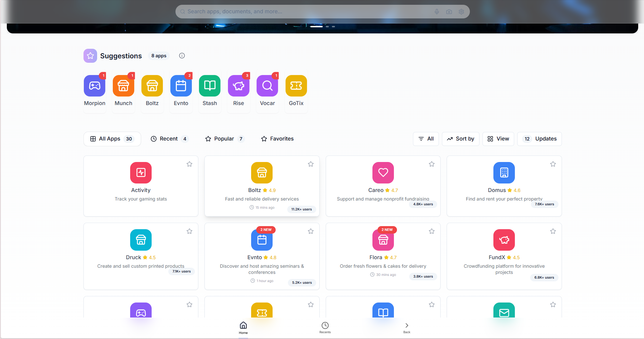Click the '15 mins ago' timestamp on Boltz
The image size is (644, 339).
262,207
